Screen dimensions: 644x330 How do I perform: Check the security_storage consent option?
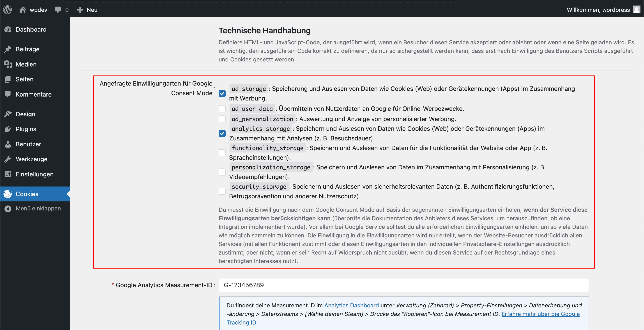pyautogui.click(x=222, y=191)
